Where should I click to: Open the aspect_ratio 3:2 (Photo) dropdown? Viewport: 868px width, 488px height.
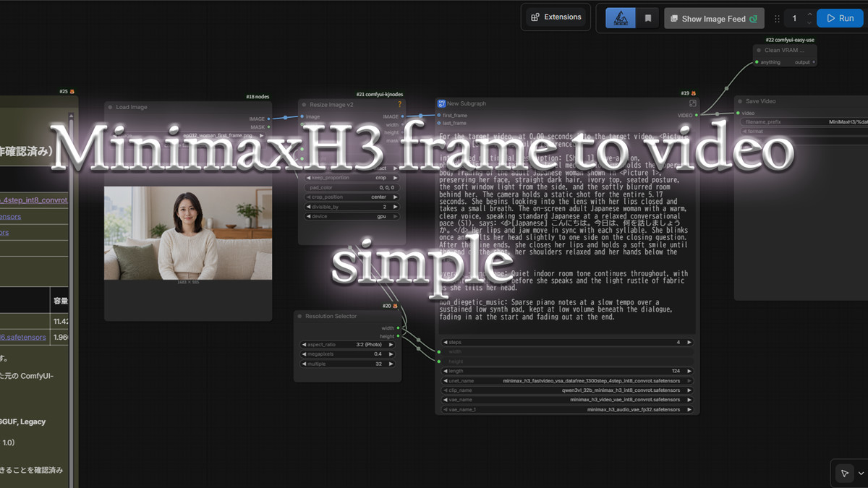pos(349,344)
